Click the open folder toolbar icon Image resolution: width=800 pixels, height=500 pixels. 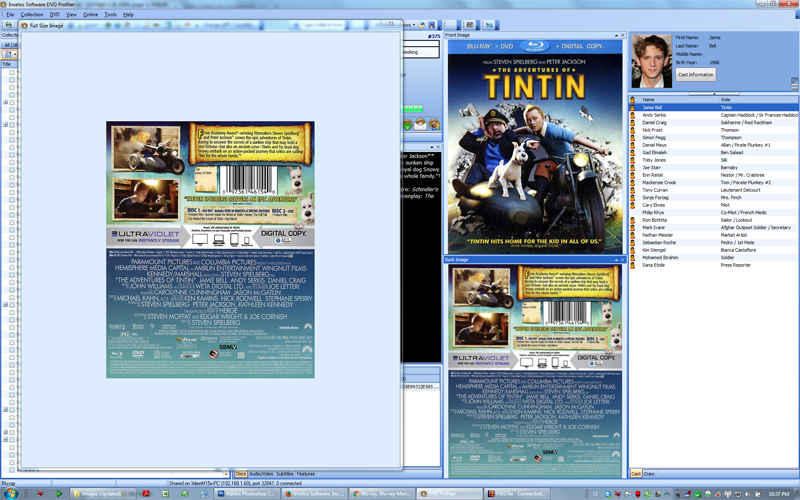pyautogui.click(x=422, y=25)
